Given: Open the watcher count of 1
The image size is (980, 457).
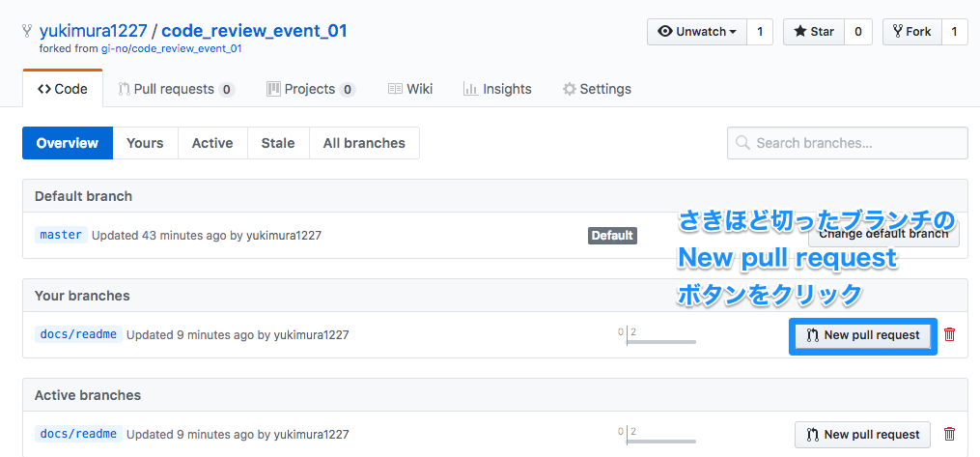Looking at the screenshot, I should click(x=760, y=32).
